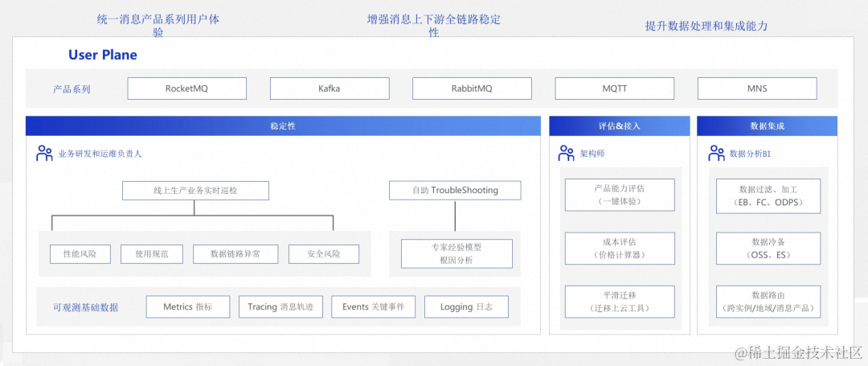Select the Kafka product box
Screen dimensions: 868x366
(330, 88)
